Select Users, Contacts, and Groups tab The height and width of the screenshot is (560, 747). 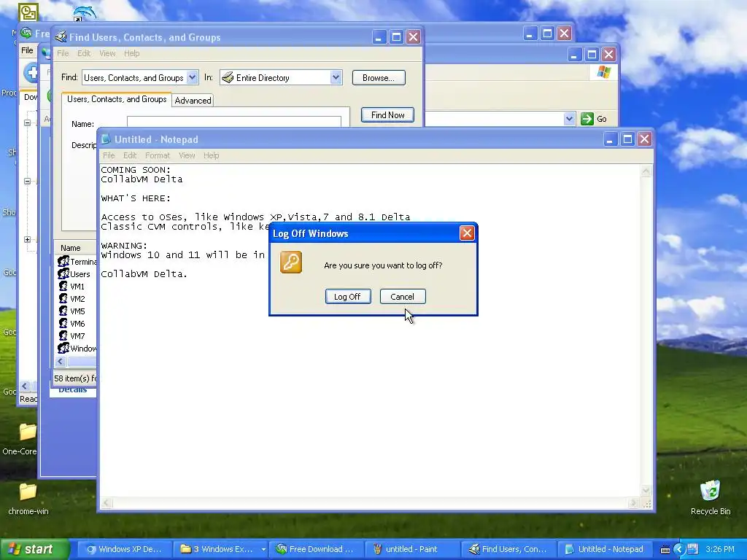click(x=117, y=99)
